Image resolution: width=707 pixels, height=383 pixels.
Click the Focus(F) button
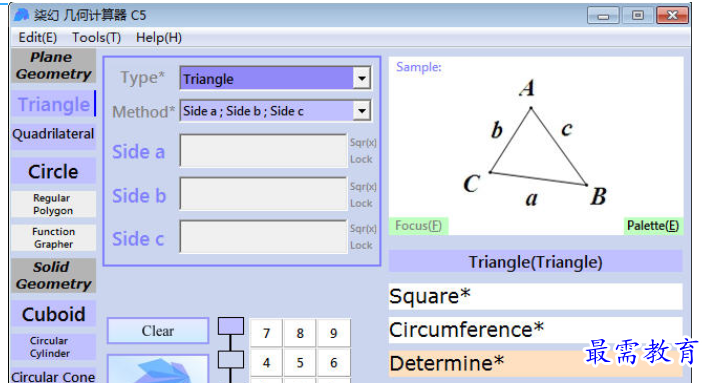coord(419,226)
